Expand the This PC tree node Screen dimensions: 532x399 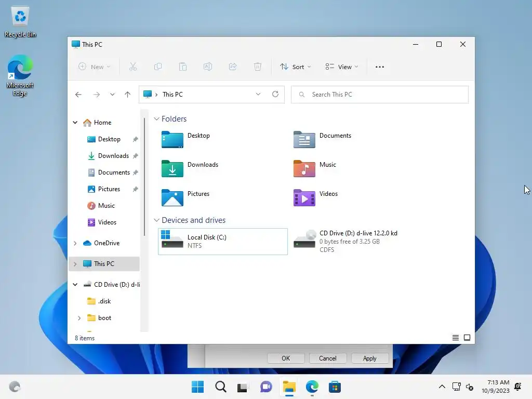coord(75,264)
